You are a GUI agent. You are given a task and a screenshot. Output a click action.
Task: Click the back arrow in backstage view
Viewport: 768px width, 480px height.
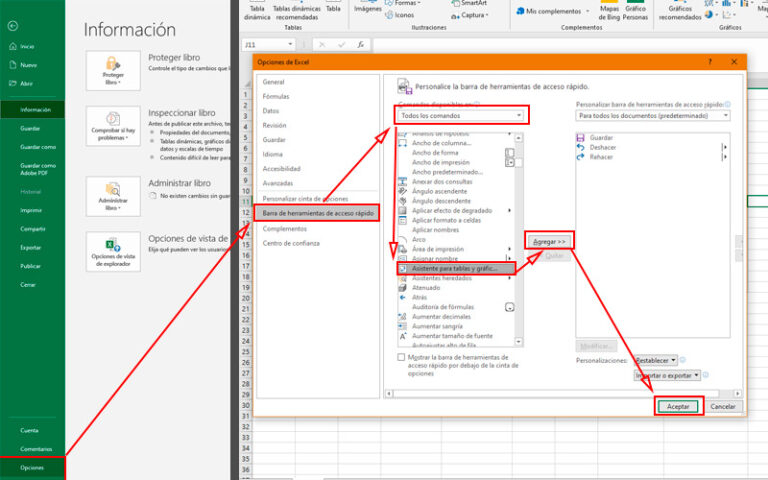pyautogui.click(x=13, y=26)
